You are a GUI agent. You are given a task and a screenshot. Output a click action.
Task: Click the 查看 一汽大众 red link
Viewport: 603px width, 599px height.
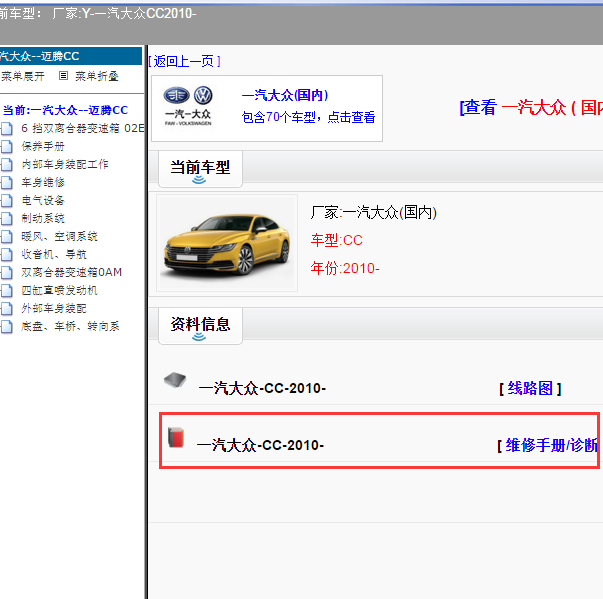coord(531,107)
